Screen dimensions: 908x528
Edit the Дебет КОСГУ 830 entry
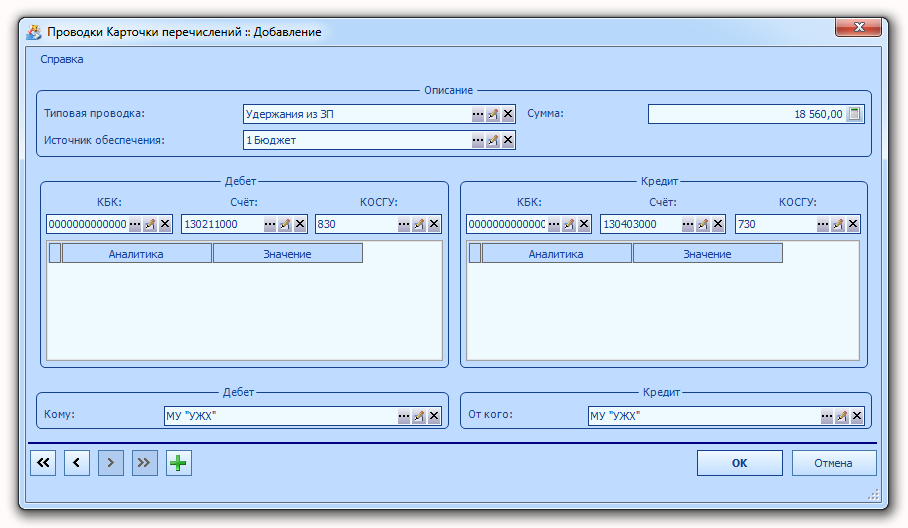[419, 224]
